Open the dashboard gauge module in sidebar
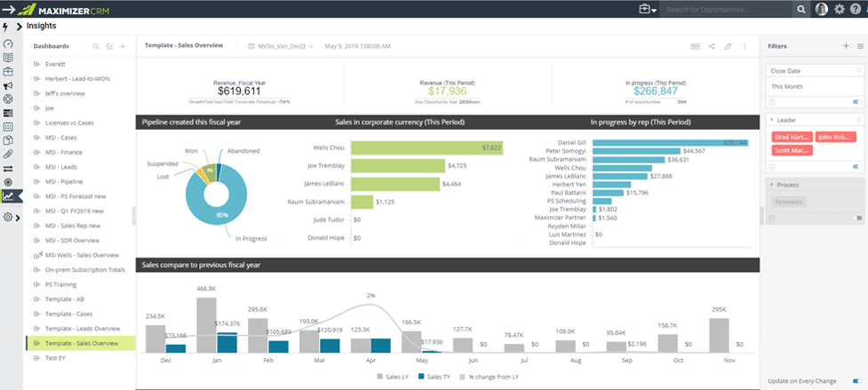This screenshot has width=868, height=390. point(8,44)
